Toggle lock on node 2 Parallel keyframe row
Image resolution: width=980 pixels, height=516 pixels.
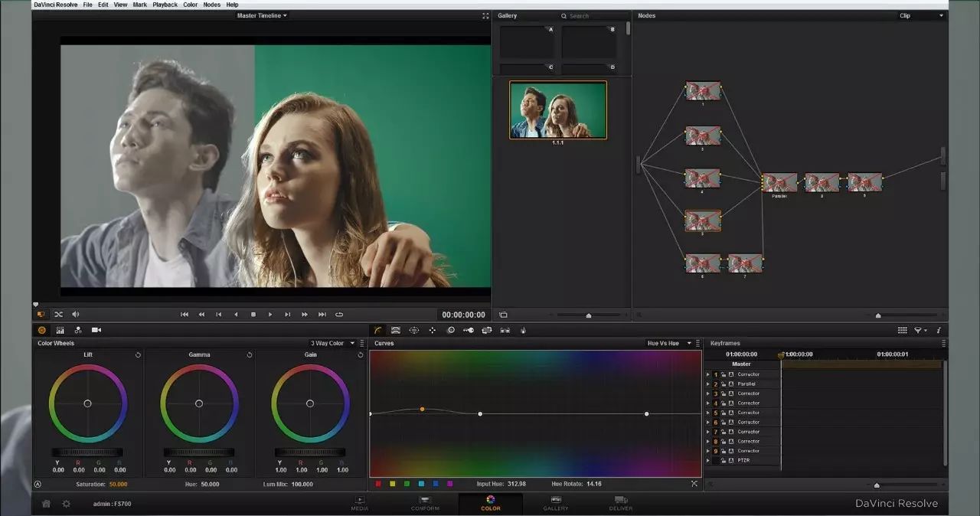(x=724, y=384)
